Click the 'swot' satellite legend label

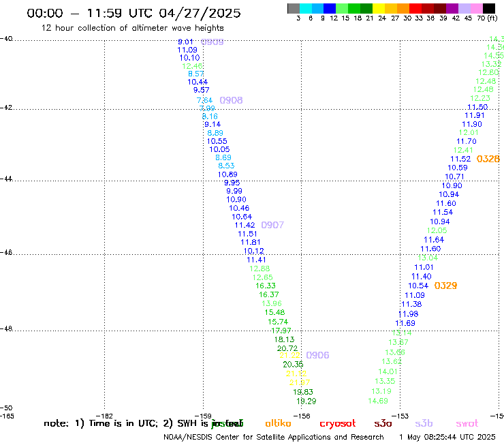click(x=467, y=423)
